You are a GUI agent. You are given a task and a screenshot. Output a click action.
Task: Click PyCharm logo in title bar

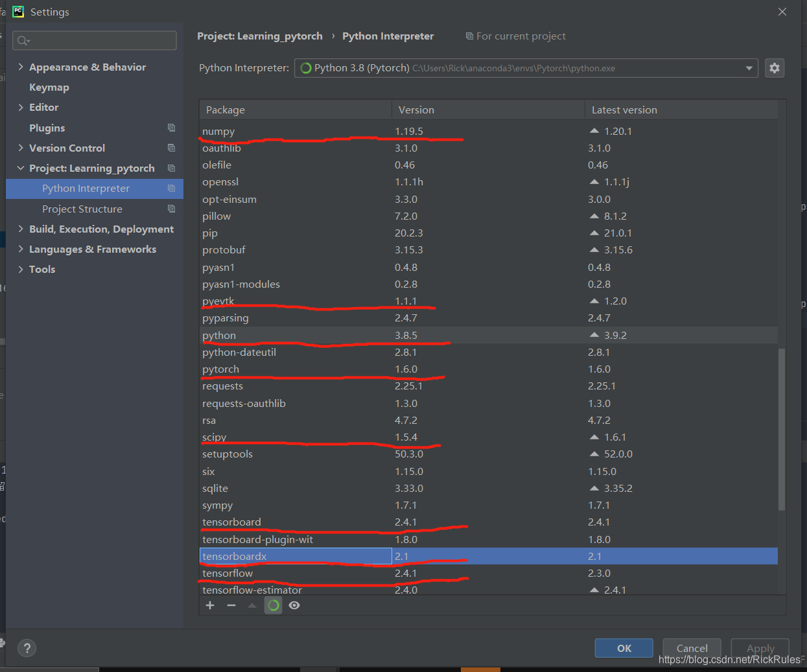point(18,12)
